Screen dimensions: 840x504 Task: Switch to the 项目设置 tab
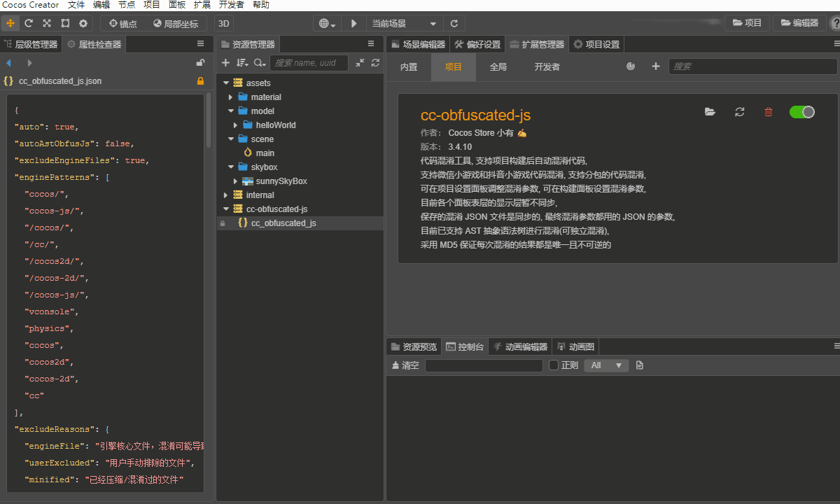click(596, 44)
